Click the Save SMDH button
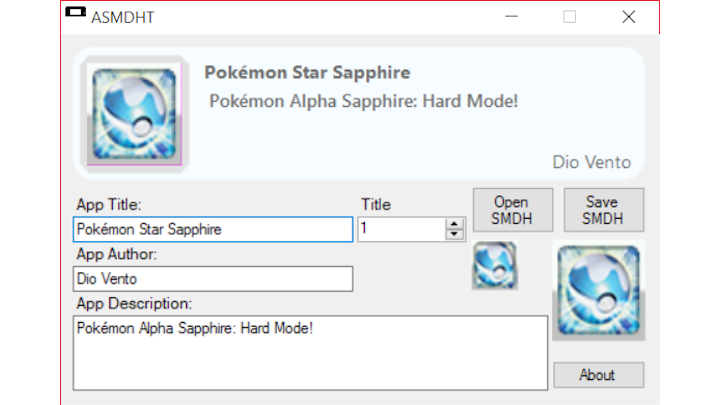Image resolution: width=720 pixels, height=405 pixels. 603,210
